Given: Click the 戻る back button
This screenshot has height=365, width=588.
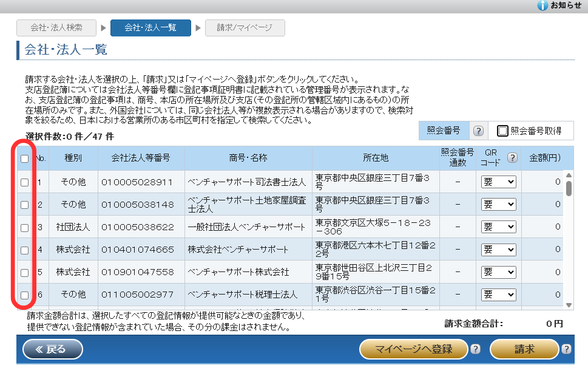Looking at the screenshot, I should [52, 349].
